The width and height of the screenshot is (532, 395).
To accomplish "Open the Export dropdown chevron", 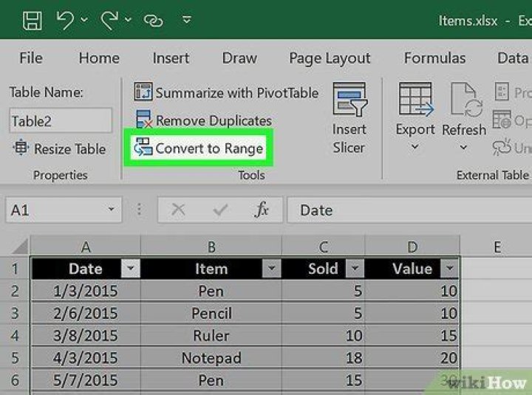I will point(415,147).
